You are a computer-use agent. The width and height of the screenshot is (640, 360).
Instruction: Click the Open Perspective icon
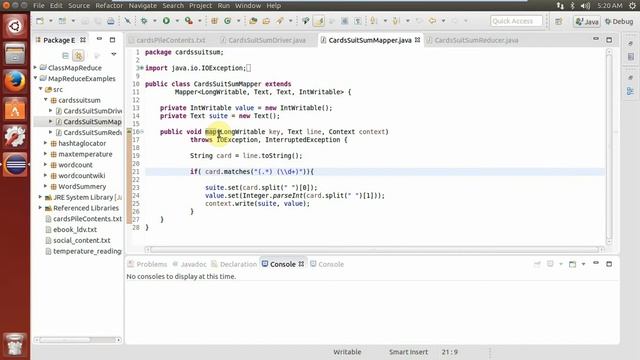[559, 21]
